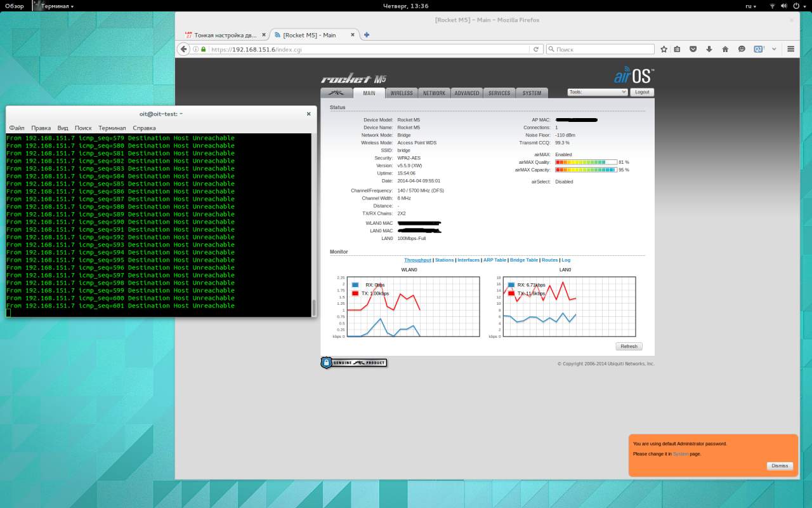The height and width of the screenshot is (508, 812).
Task: Open the Stations monitor link
Action: [444, 260]
